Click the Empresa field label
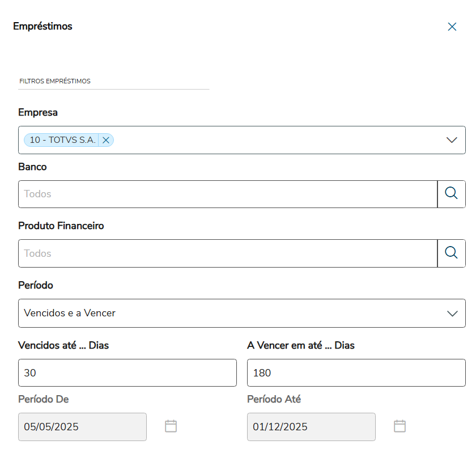 coord(38,112)
